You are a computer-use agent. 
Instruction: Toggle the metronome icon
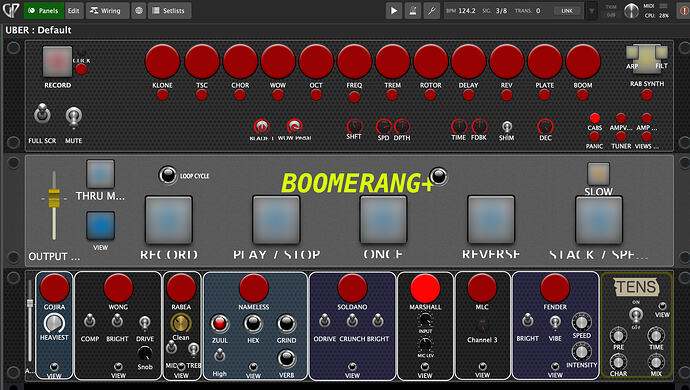tap(413, 11)
